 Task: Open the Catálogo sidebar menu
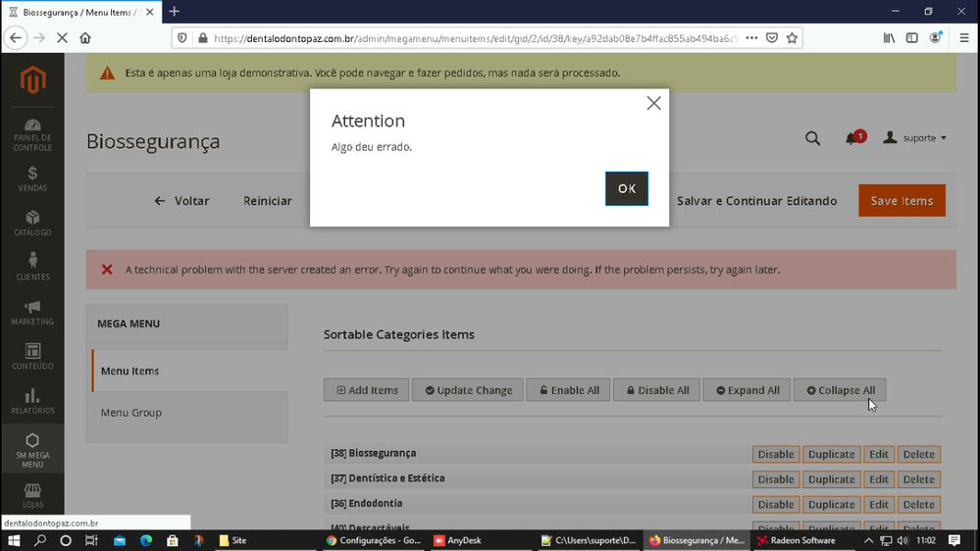32,224
